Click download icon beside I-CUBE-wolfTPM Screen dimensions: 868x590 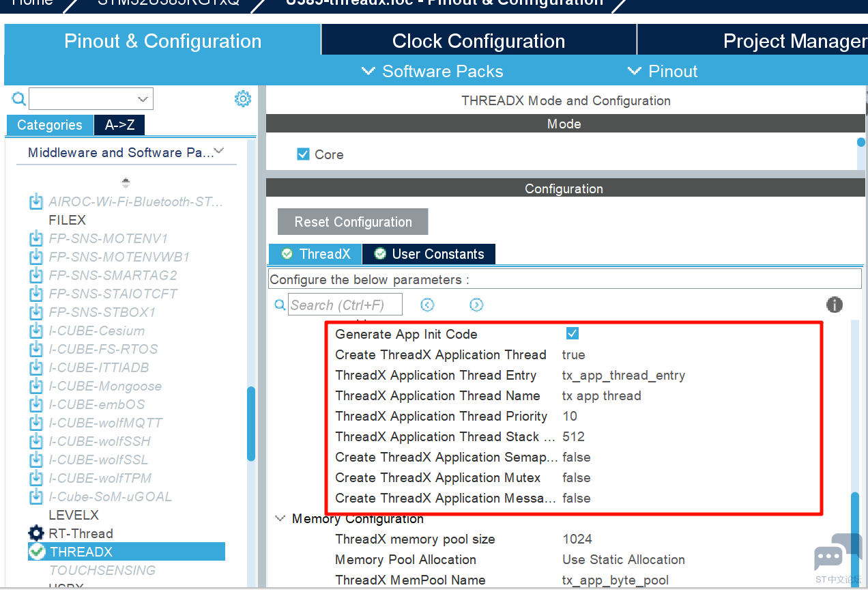coord(35,479)
